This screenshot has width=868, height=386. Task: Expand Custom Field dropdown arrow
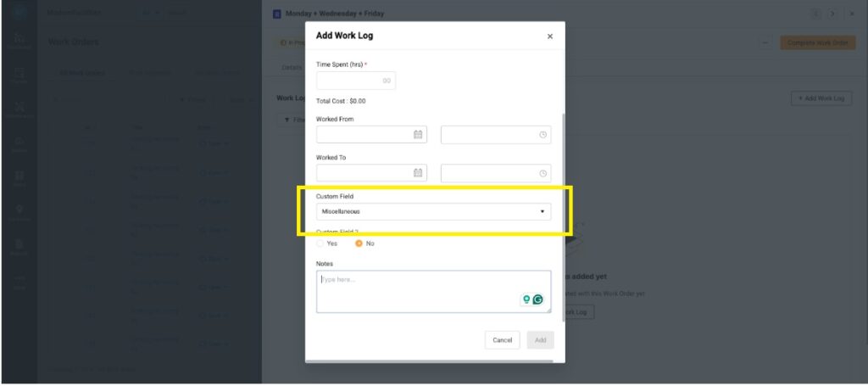pos(542,211)
